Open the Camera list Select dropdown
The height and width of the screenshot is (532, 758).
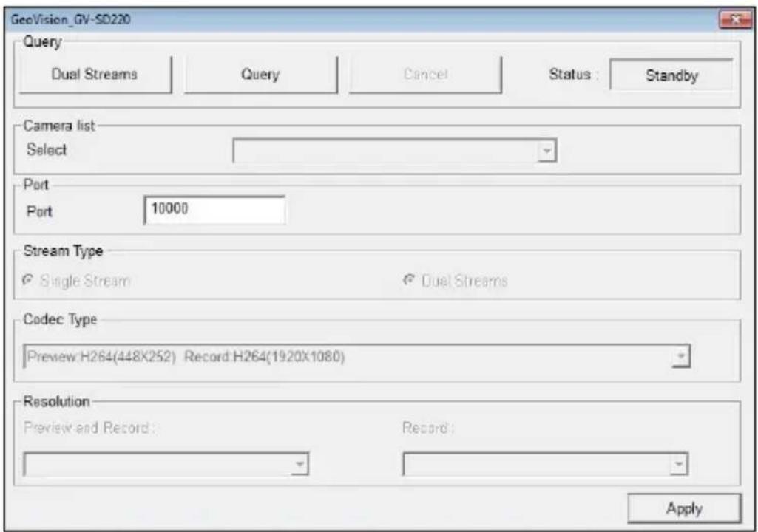click(394, 151)
